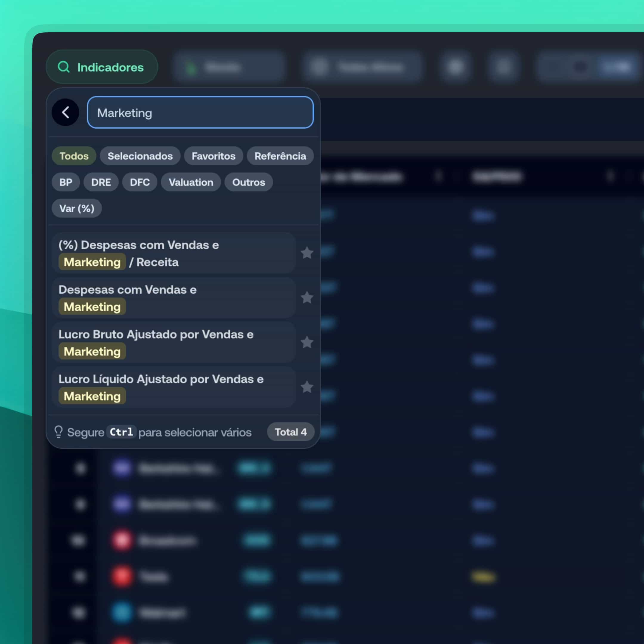644x644 pixels.
Task: Select the Todos filter chip
Action: [x=74, y=156]
